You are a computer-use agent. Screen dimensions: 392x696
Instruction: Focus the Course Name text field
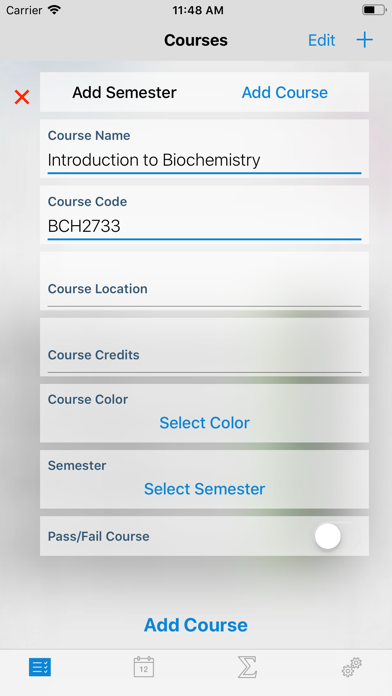pyautogui.click(x=204, y=160)
